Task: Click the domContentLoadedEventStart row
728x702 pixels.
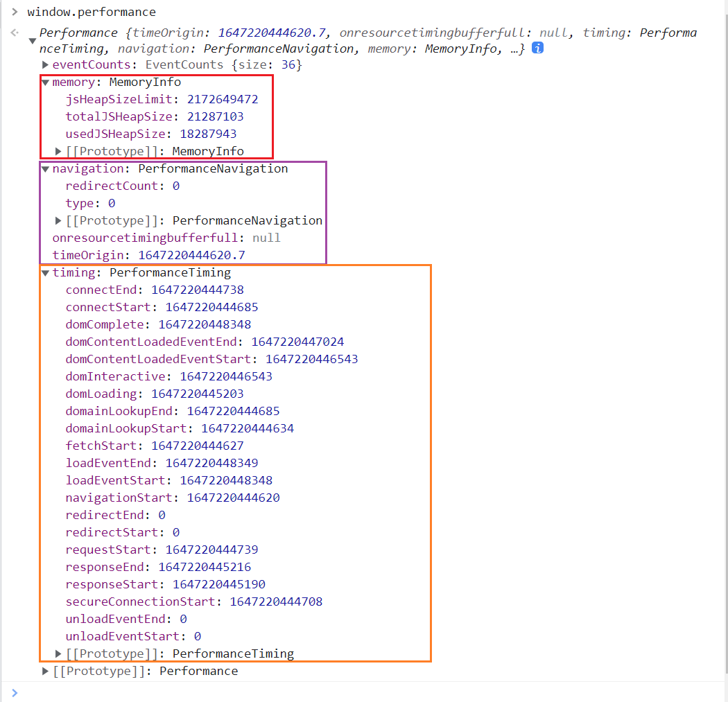Action: point(211,359)
